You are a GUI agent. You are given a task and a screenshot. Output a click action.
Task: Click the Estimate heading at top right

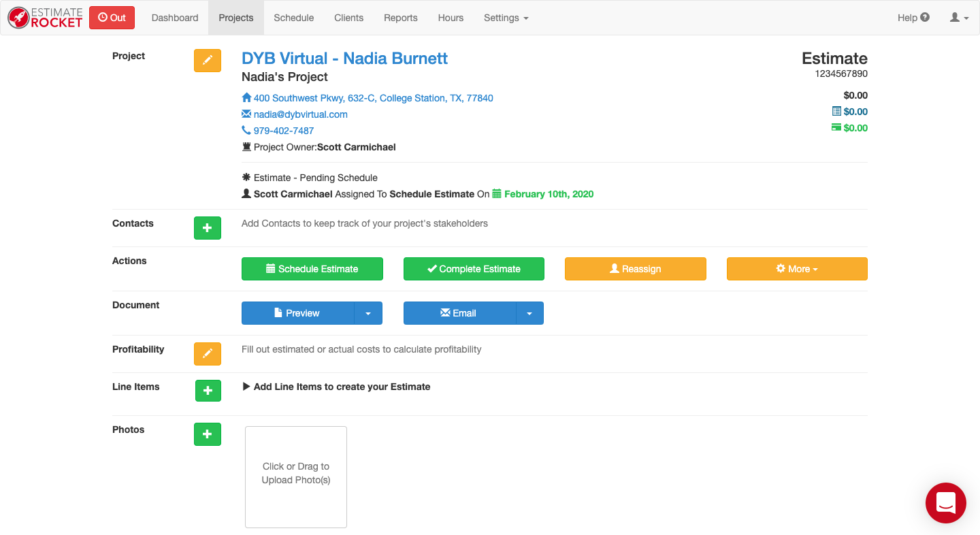834,59
